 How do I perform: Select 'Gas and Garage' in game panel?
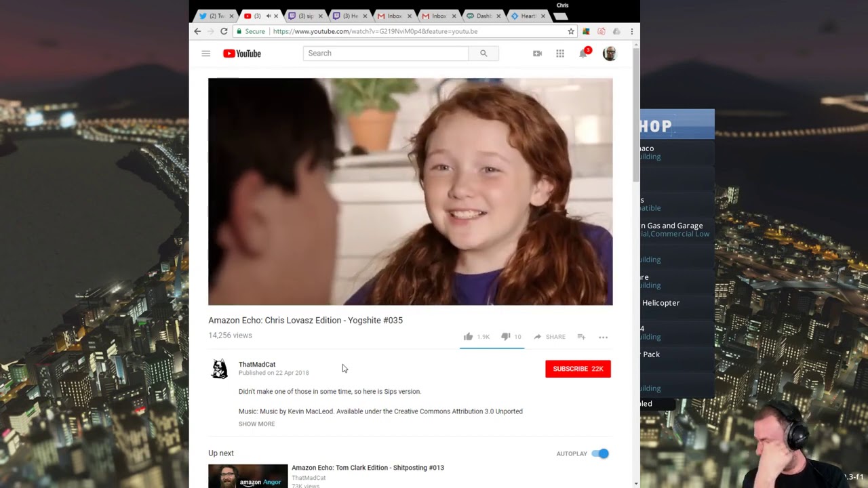[675, 226]
